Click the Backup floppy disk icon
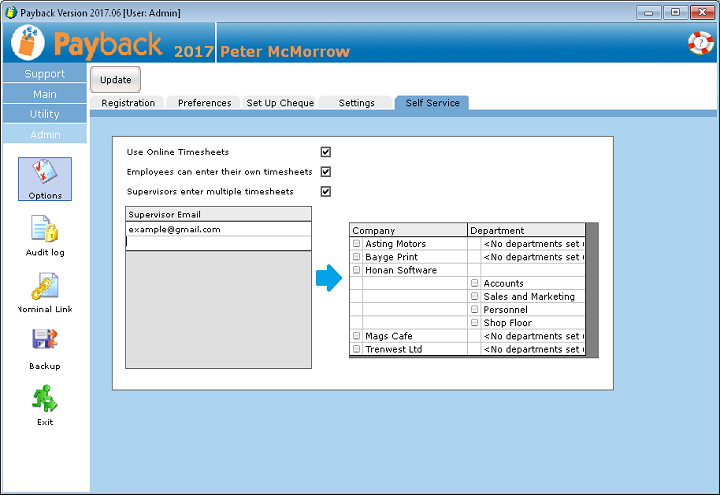The image size is (720, 495). 44,343
